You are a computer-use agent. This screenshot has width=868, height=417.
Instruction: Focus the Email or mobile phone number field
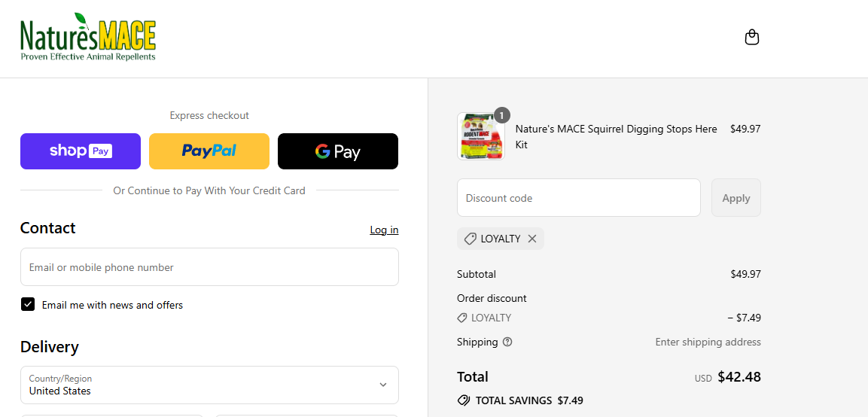[x=209, y=267]
